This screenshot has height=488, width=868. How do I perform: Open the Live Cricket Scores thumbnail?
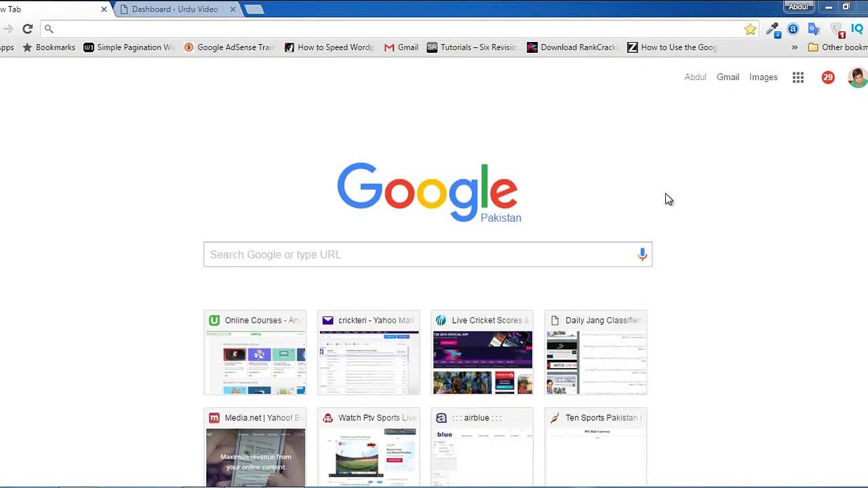482,352
